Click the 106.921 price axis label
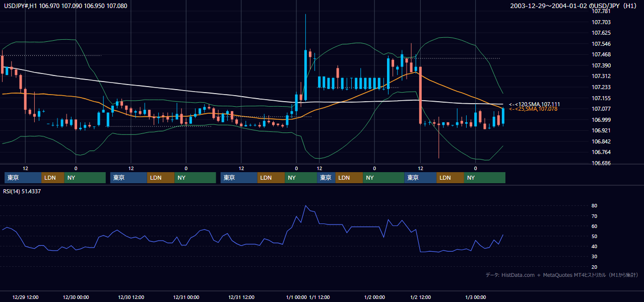The height and width of the screenshot is (302, 644). [601, 130]
